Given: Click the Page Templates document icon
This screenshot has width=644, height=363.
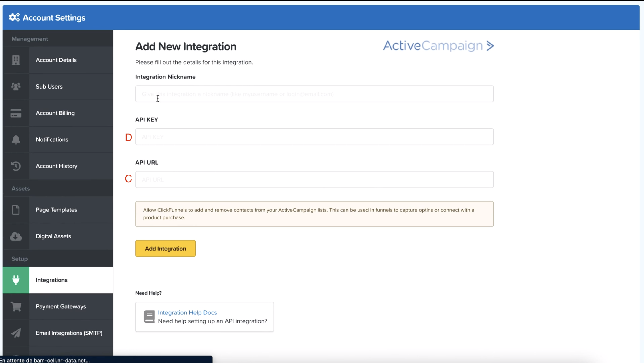Looking at the screenshot, I should (x=16, y=210).
